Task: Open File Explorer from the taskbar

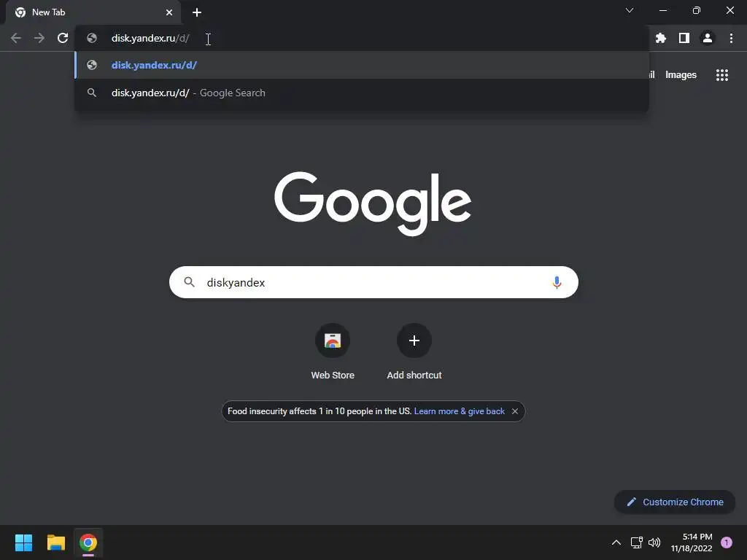Action: tap(55, 542)
